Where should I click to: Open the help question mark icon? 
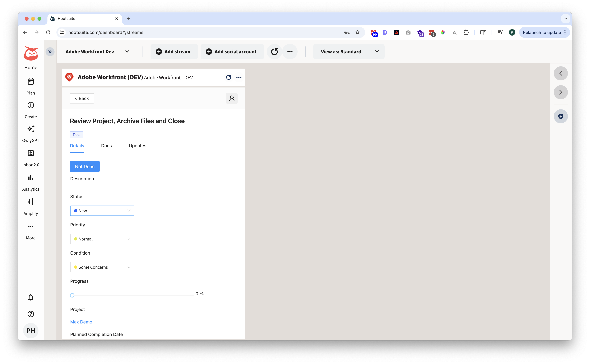(31, 314)
